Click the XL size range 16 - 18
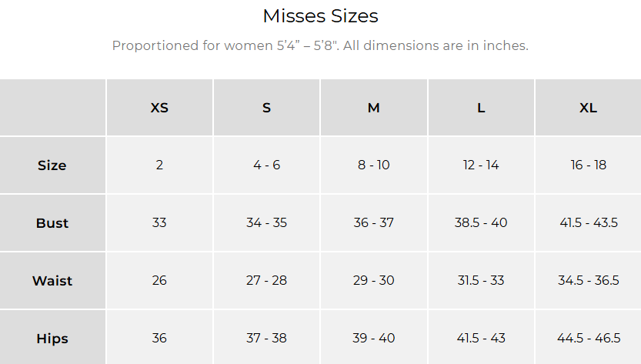This screenshot has height=364, width=641. (588, 165)
